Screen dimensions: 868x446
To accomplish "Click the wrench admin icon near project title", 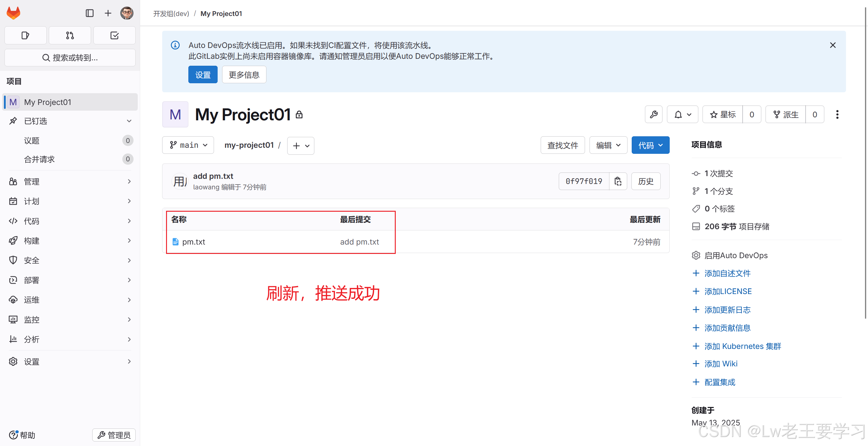I will pyautogui.click(x=653, y=115).
